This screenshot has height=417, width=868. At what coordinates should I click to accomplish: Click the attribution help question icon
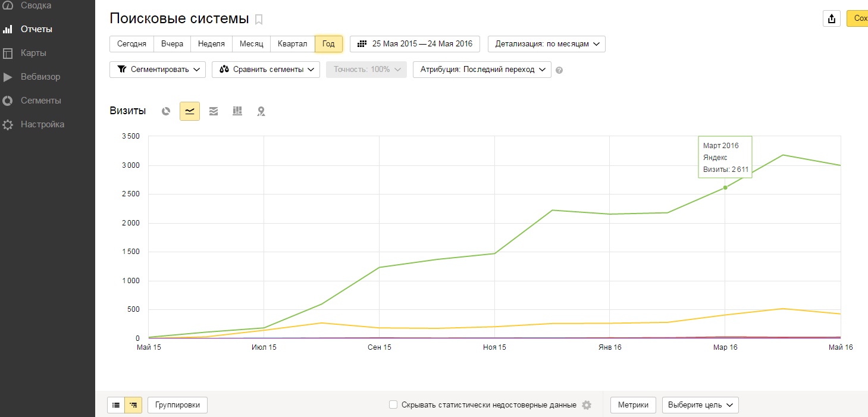click(559, 70)
